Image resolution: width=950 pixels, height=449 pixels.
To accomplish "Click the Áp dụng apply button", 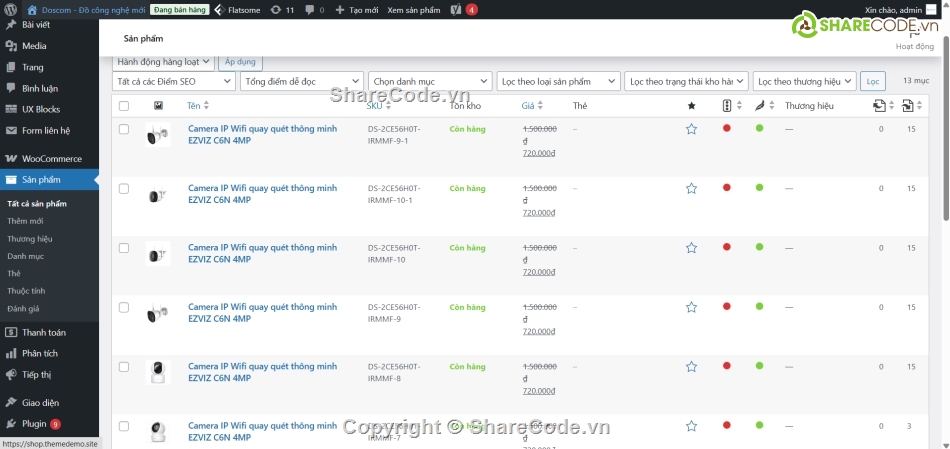I will tap(240, 62).
